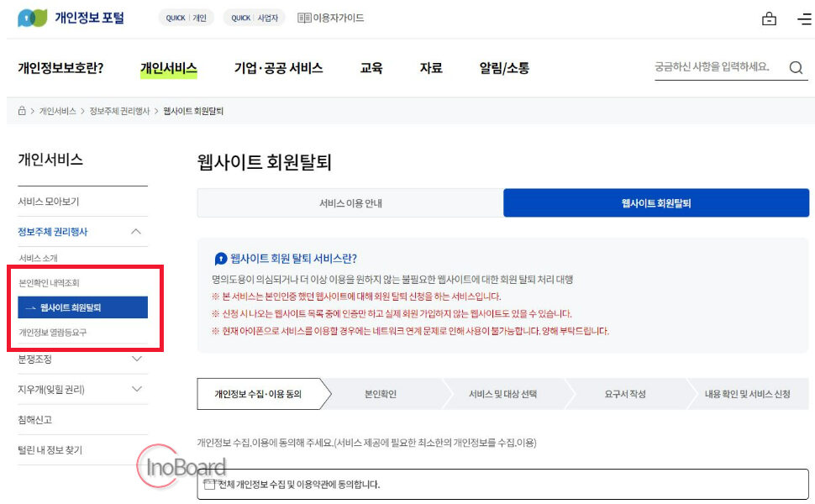Screen dimensions: 815x504
Task: Click 웹사이트 회원탈퇴 in the breadcrumb
Action: tap(193, 111)
